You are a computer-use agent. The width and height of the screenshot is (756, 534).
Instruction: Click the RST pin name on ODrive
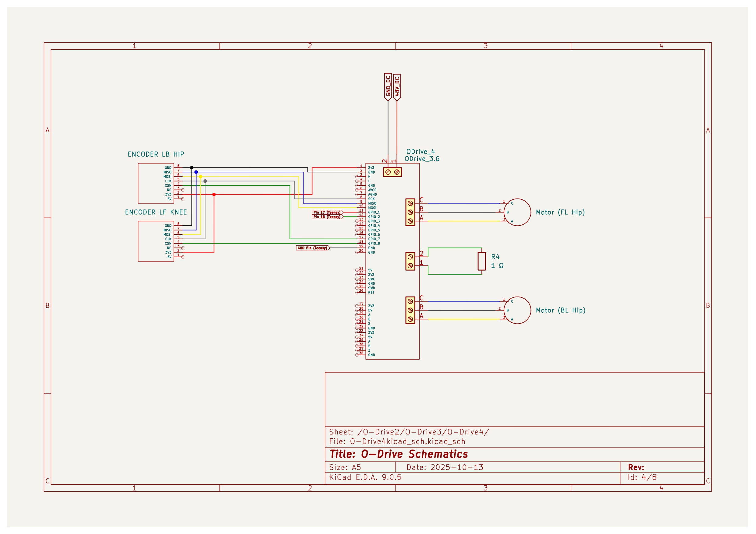tap(371, 293)
